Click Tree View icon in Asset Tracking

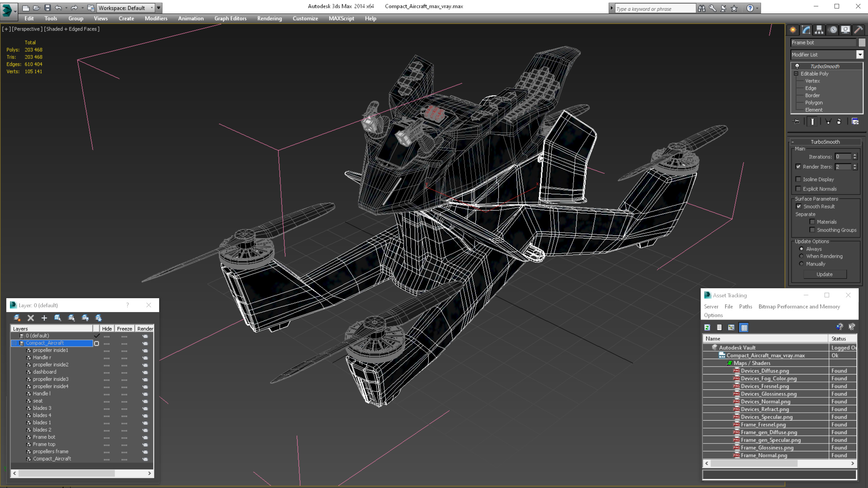731,327
